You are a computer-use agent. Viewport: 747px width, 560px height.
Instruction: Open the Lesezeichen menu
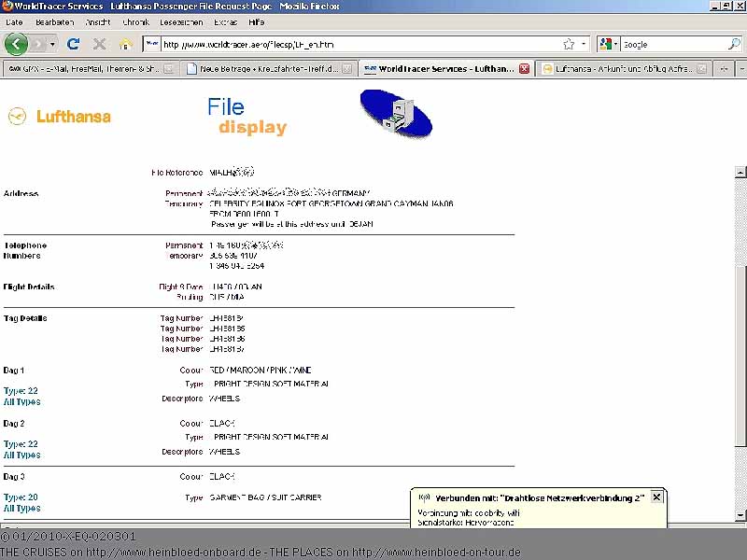[x=181, y=21]
